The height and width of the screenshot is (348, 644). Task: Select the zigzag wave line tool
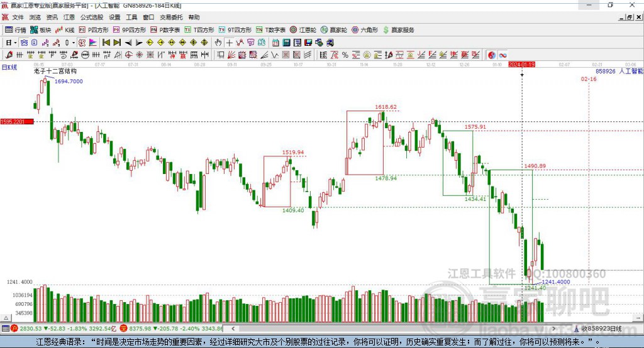click(275, 55)
